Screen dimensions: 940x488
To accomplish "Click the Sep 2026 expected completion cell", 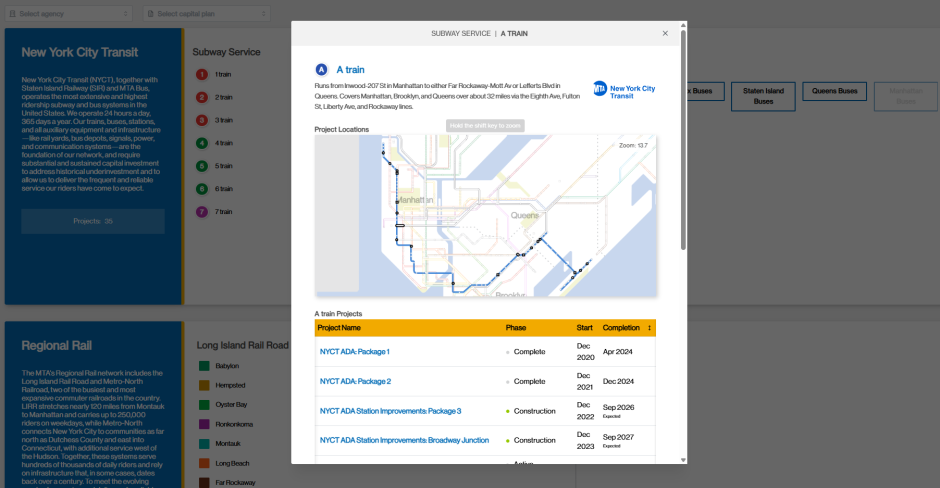I will 618,411.
